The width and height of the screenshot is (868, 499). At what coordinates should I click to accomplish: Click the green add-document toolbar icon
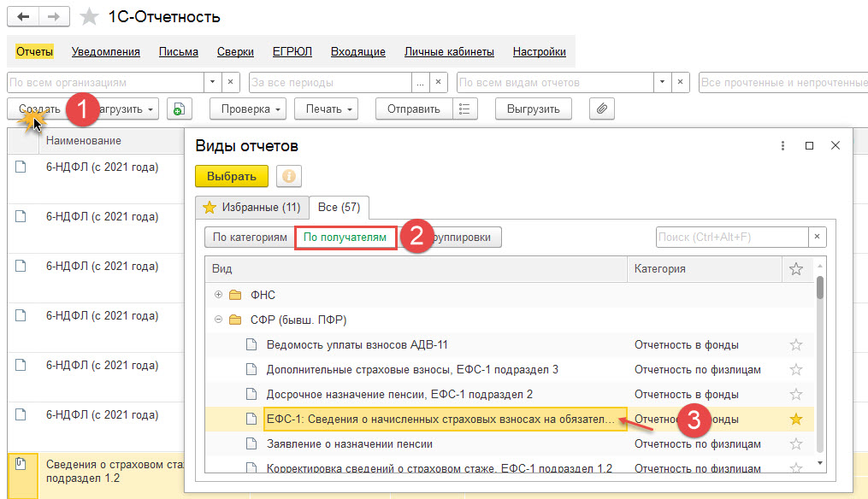click(180, 109)
